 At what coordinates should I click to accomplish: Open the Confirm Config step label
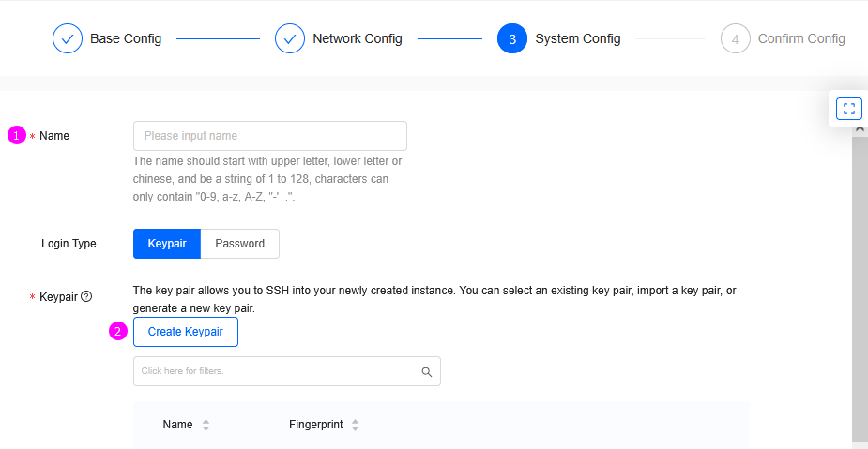801,38
